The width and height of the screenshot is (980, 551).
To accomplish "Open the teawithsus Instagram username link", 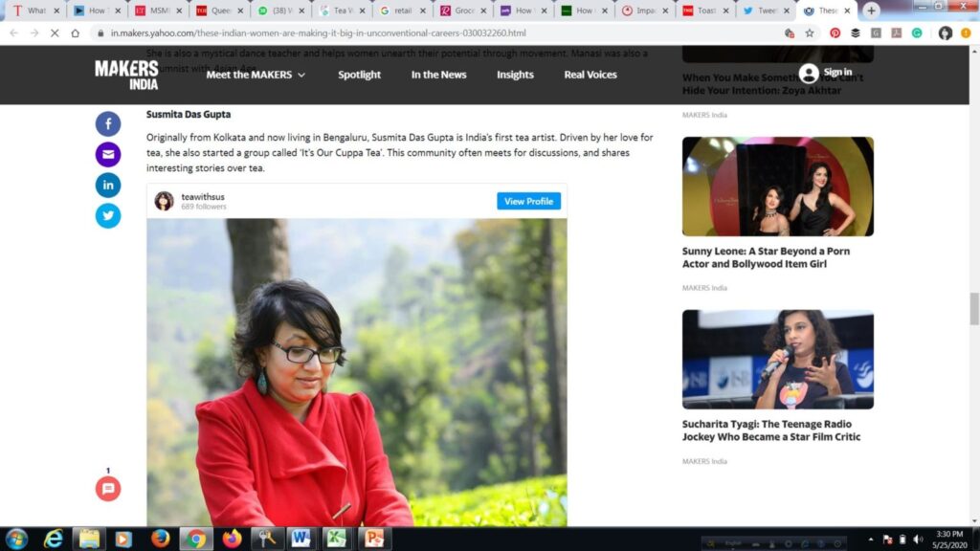I will coord(203,197).
